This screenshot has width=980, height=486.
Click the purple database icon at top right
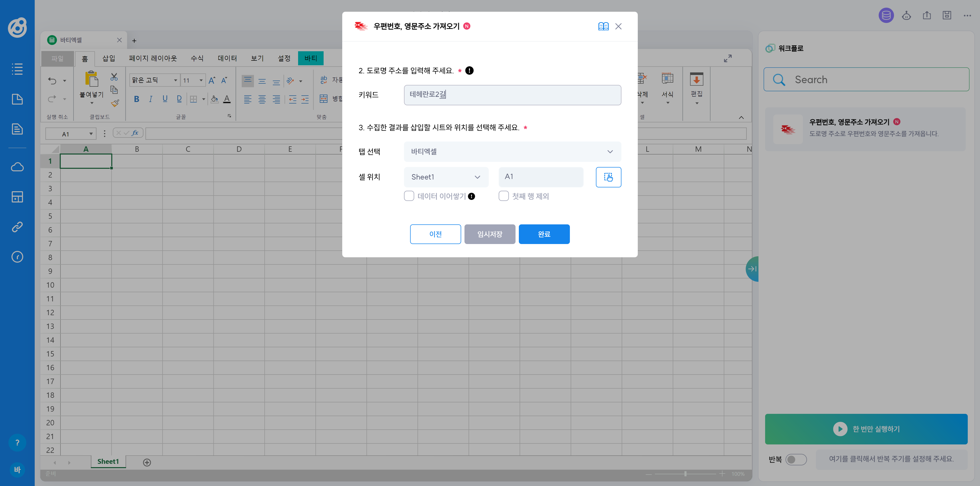[x=886, y=16]
